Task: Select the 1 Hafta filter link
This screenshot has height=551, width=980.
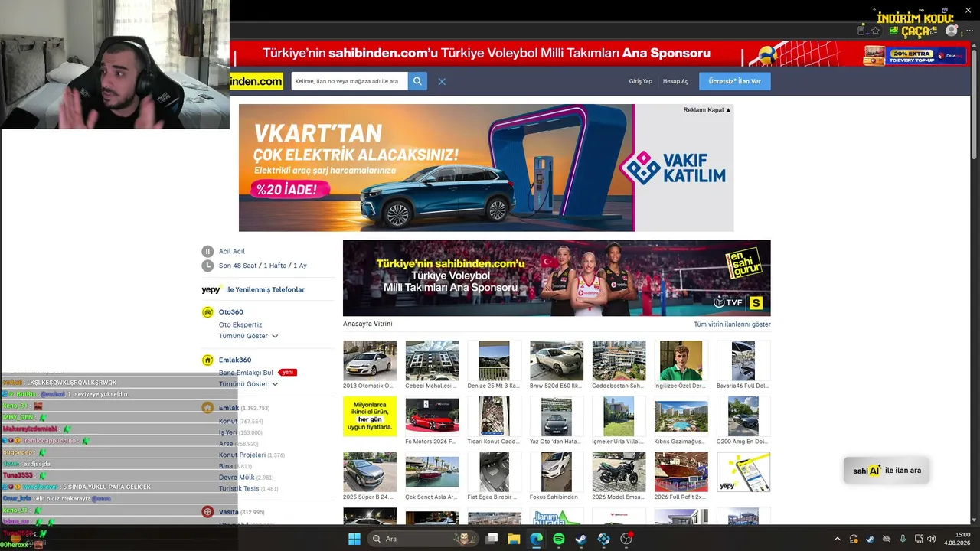Action: [x=275, y=266]
